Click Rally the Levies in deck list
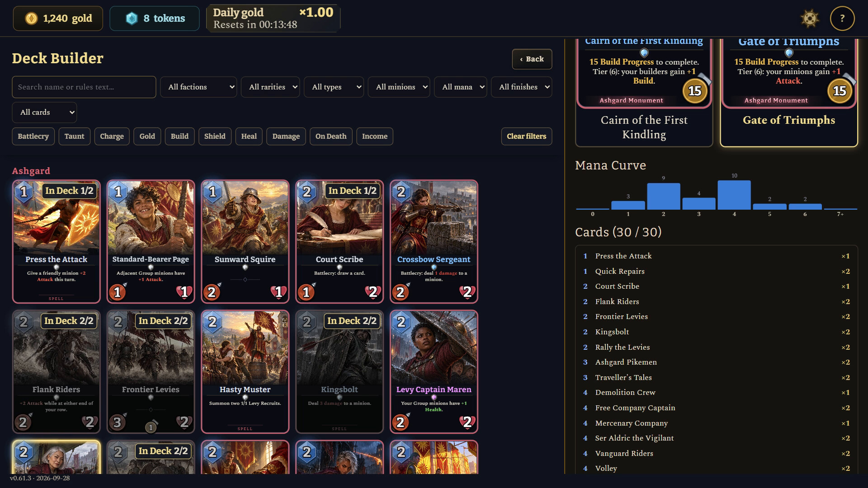This screenshot has height=488, width=868. pyautogui.click(x=717, y=347)
